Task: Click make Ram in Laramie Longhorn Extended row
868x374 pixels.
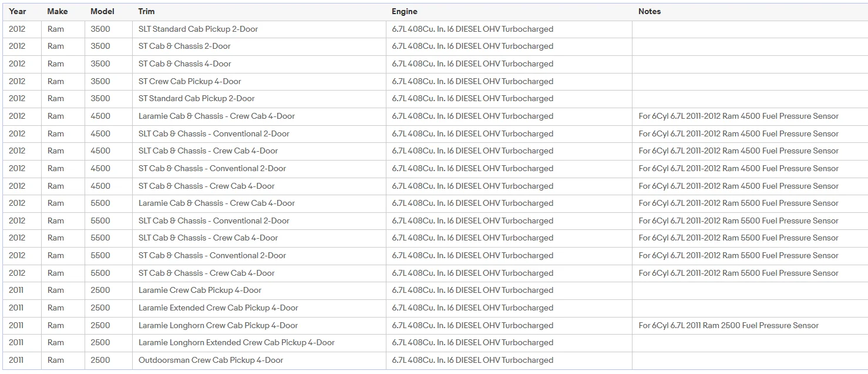Action: point(56,342)
